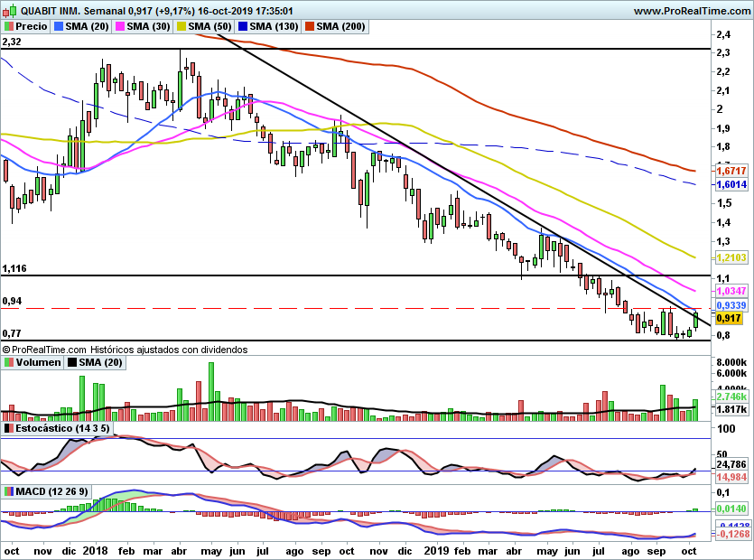Click the Volumen SMA (20) black legend
Image resolution: width=754 pixels, height=560 pixels.
[x=95, y=362]
